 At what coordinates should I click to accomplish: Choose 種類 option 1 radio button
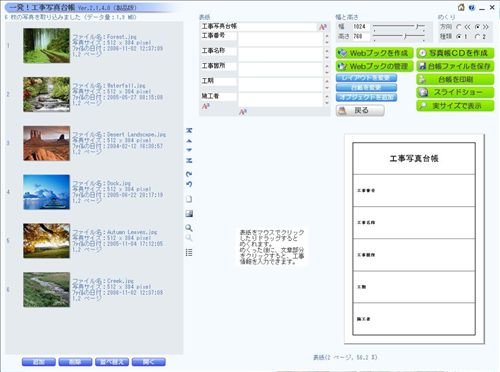click(x=459, y=36)
